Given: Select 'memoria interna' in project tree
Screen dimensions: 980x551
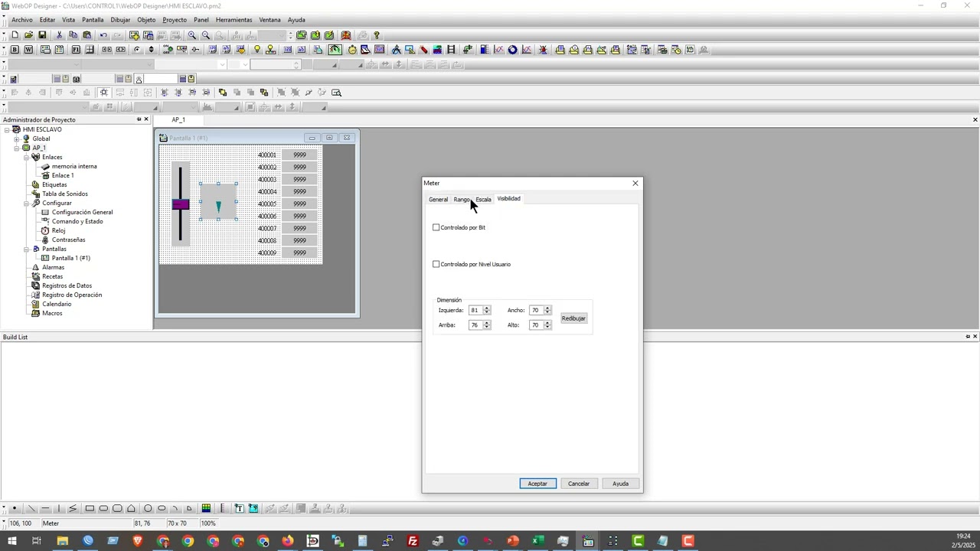Looking at the screenshot, I should [74, 166].
